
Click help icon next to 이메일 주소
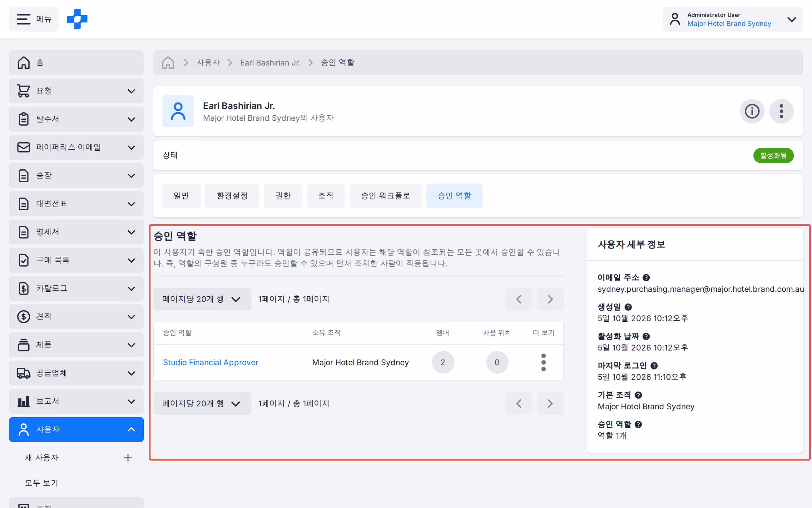click(x=646, y=278)
